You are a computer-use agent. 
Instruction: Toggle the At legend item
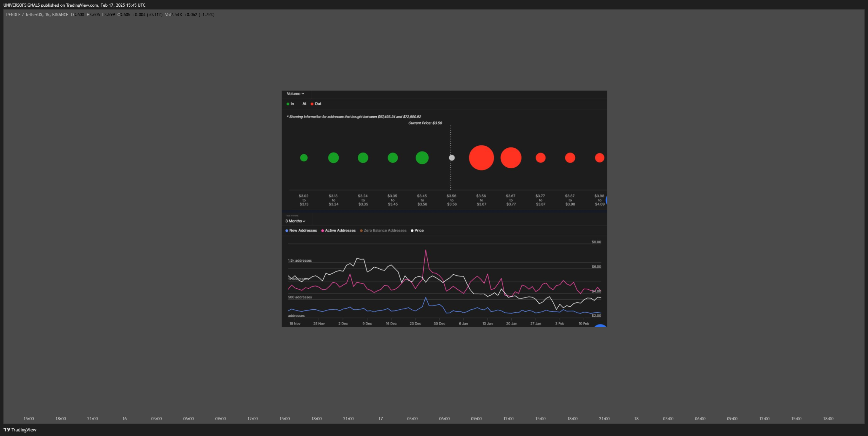(304, 104)
